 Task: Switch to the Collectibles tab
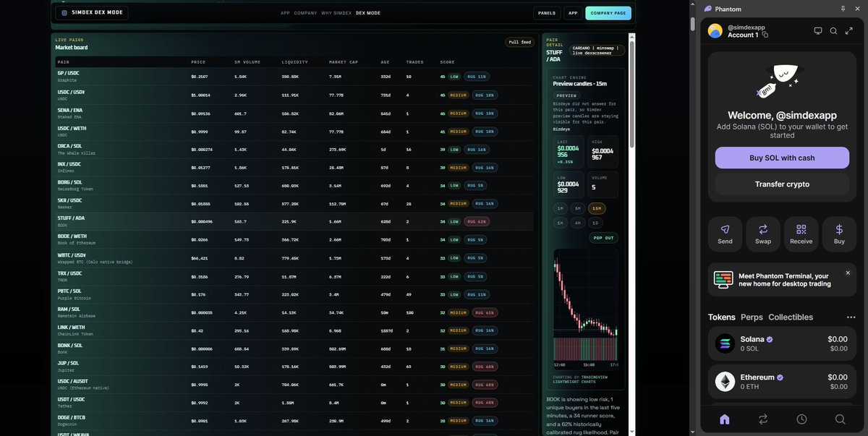point(791,317)
